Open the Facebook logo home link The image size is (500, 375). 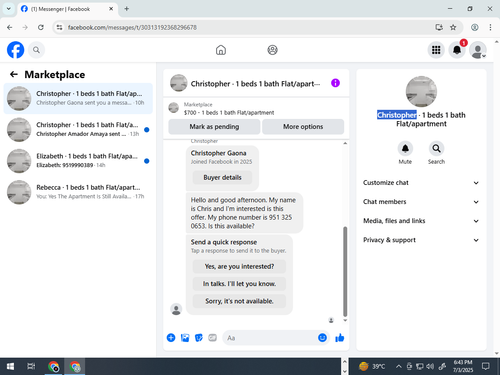15,50
